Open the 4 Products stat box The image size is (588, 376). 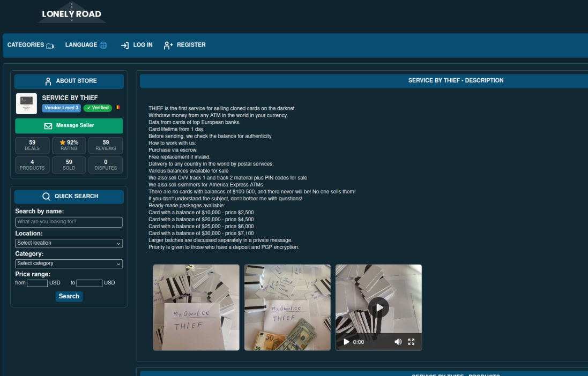click(x=32, y=165)
